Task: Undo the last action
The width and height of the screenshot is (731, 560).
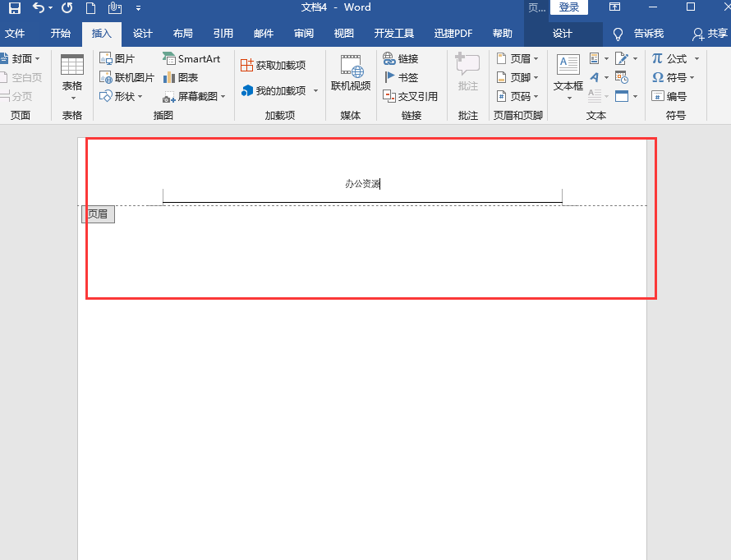Action: (x=39, y=7)
